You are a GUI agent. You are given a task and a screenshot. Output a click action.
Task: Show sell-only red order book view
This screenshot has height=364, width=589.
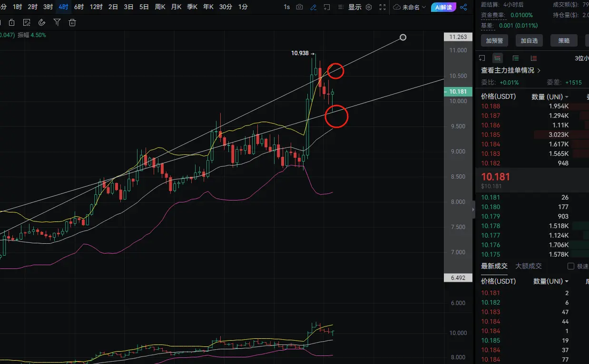[x=533, y=58]
